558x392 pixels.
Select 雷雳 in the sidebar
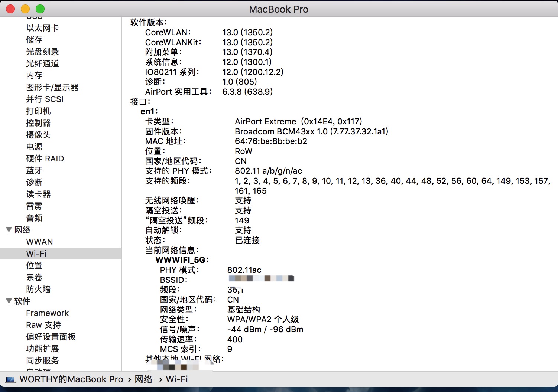pyautogui.click(x=34, y=206)
